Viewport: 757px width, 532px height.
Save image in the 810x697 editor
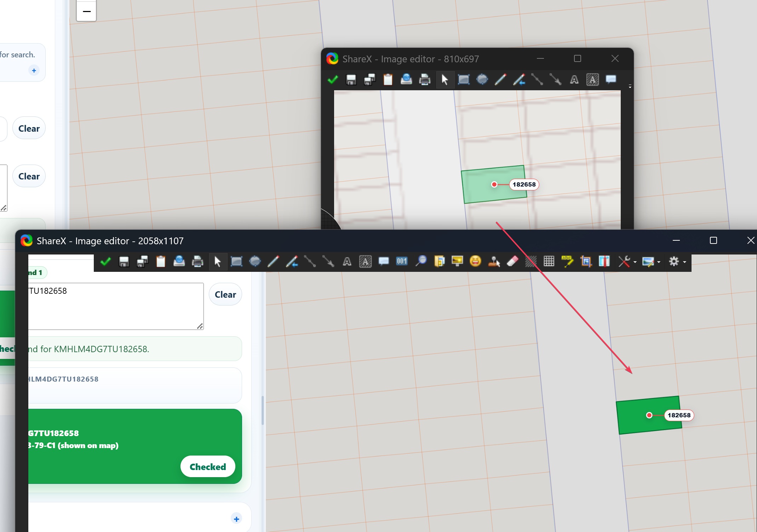click(x=351, y=80)
